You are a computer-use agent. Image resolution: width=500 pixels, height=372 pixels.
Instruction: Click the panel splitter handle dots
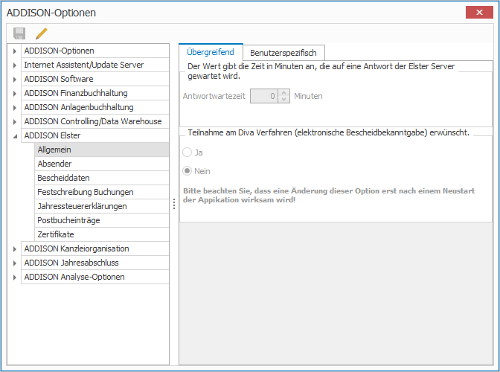(x=174, y=204)
